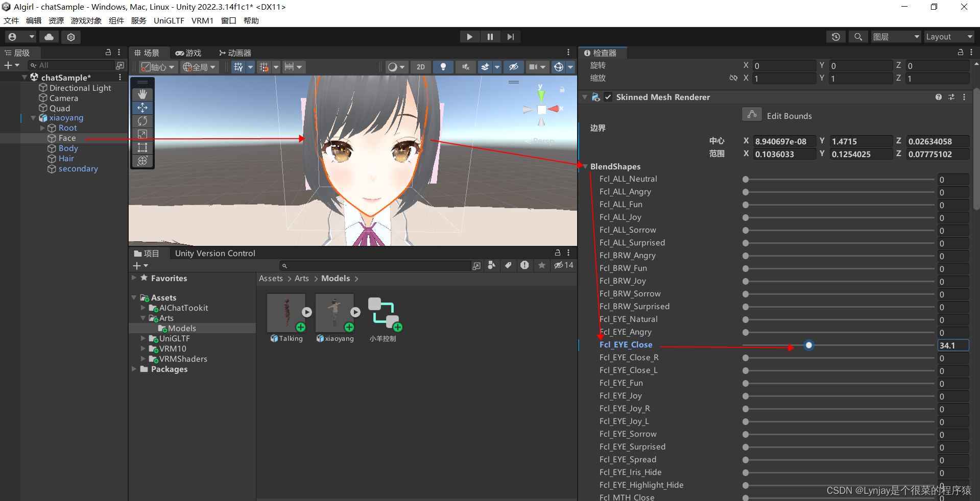The width and height of the screenshot is (980, 501).
Task: Select the Rotate tool
Action: tap(142, 121)
